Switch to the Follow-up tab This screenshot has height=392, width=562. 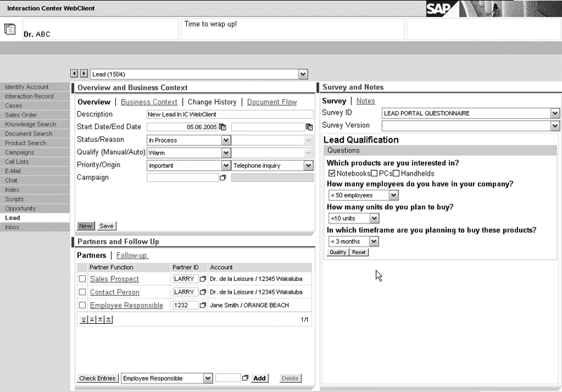[131, 256]
